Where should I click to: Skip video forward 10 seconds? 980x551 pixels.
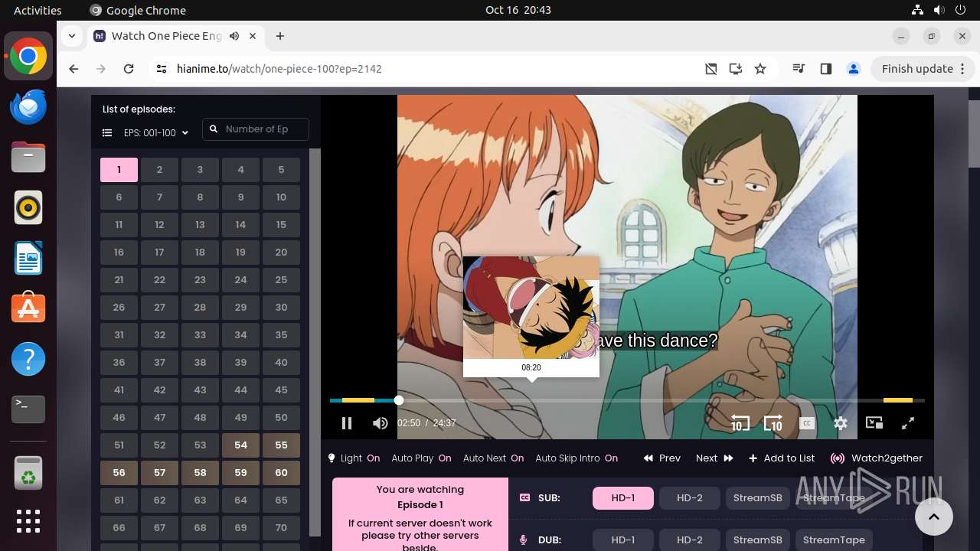point(773,423)
